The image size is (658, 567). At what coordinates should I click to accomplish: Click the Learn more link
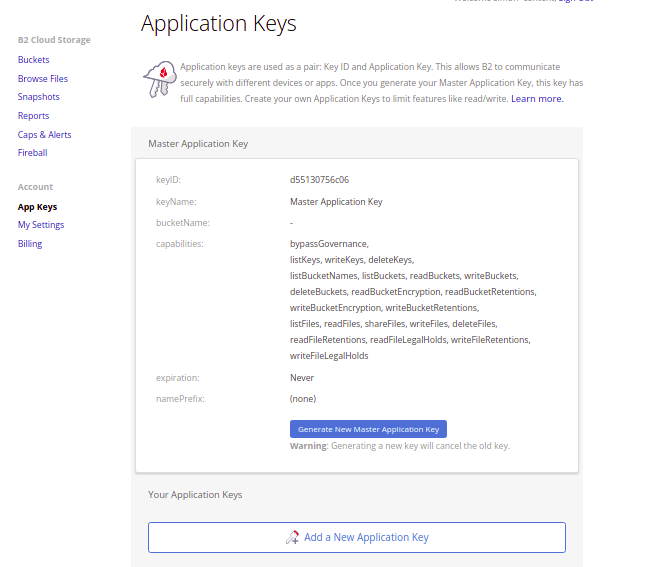[537, 99]
